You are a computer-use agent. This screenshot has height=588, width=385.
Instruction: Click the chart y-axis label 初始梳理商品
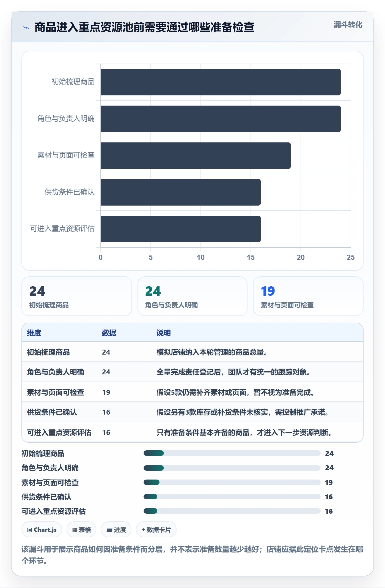coord(73,82)
